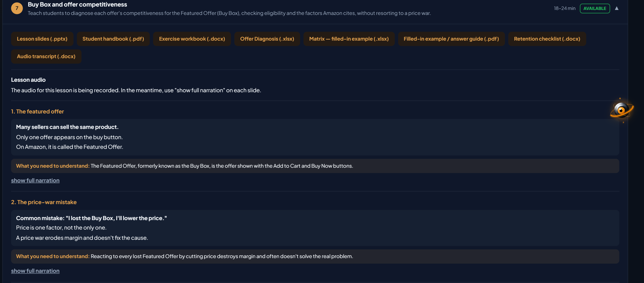Click note about cutting price destroying margin
644x283 pixels.
[x=315, y=256]
